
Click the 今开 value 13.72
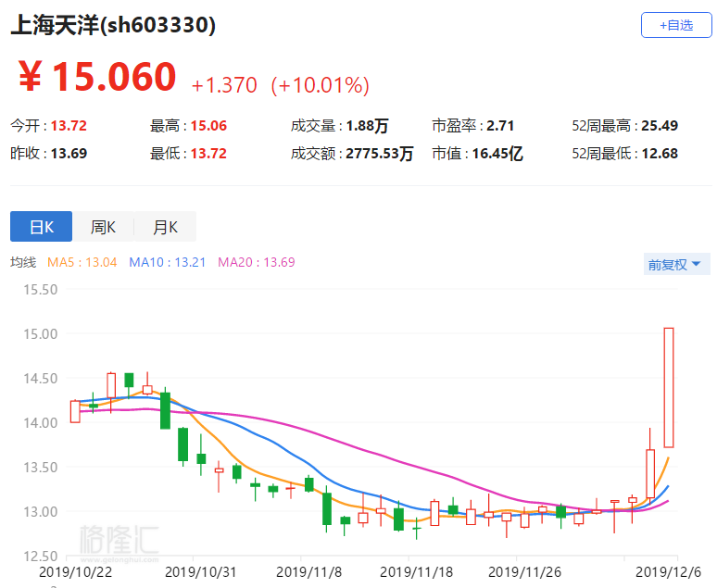pos(69,125)
